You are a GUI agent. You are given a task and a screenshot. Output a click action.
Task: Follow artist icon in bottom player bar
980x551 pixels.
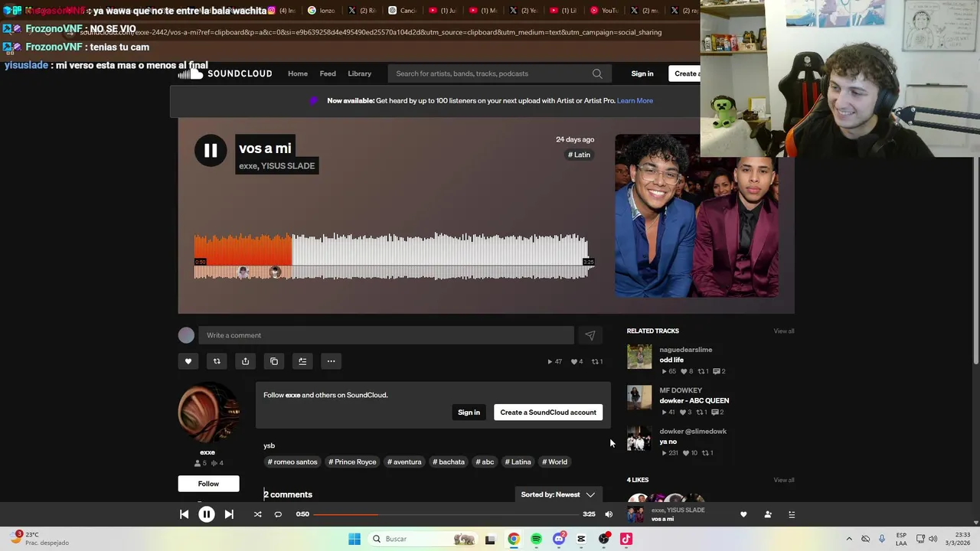(768, 514)
